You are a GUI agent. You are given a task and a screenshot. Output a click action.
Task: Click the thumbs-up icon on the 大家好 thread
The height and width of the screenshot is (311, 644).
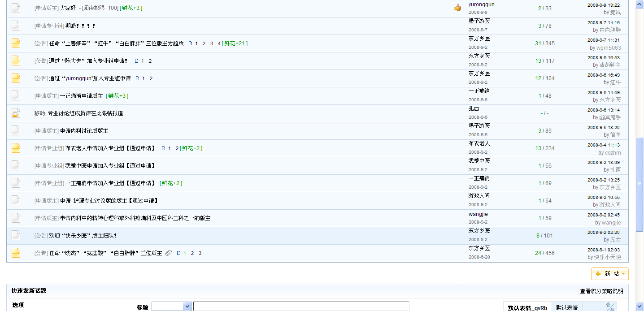click(x=457, y=8)
